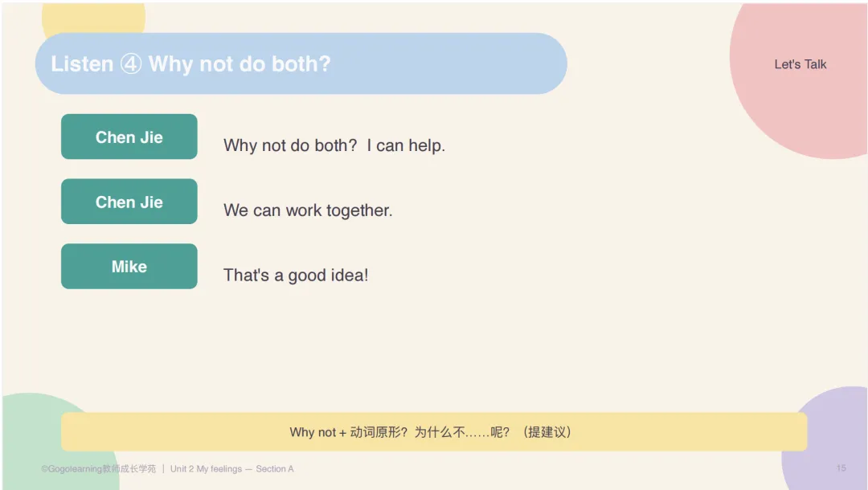Click the word "Listen" in the title banner
Image resolution: width=868 pixels, height=490 pixels.
click(82, 64)
